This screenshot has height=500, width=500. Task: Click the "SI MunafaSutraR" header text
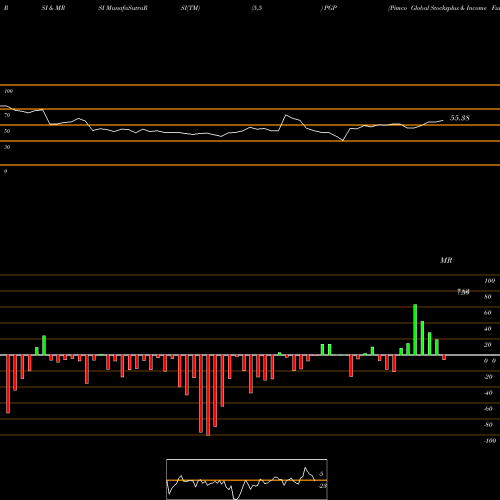[123, 8]
